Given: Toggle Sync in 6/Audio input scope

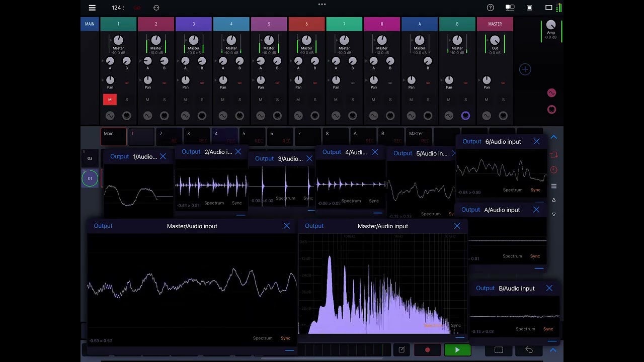Looking at the screenshot, I should [535, 190].
